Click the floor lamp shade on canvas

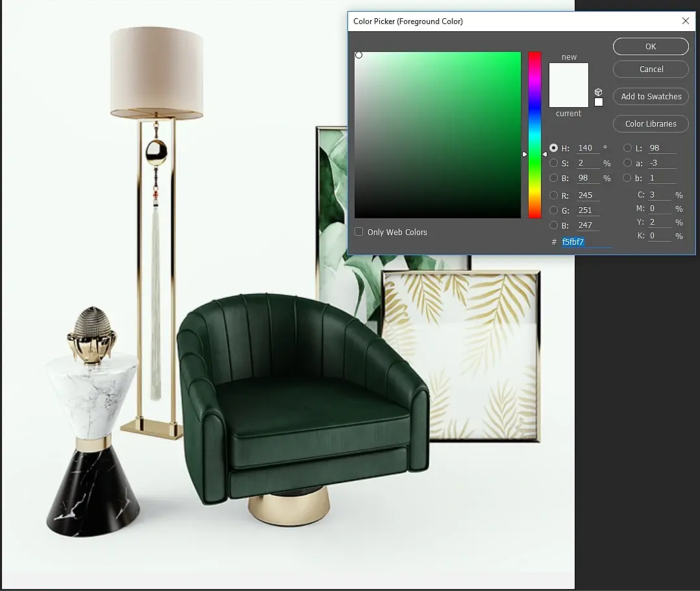point(156,73)
